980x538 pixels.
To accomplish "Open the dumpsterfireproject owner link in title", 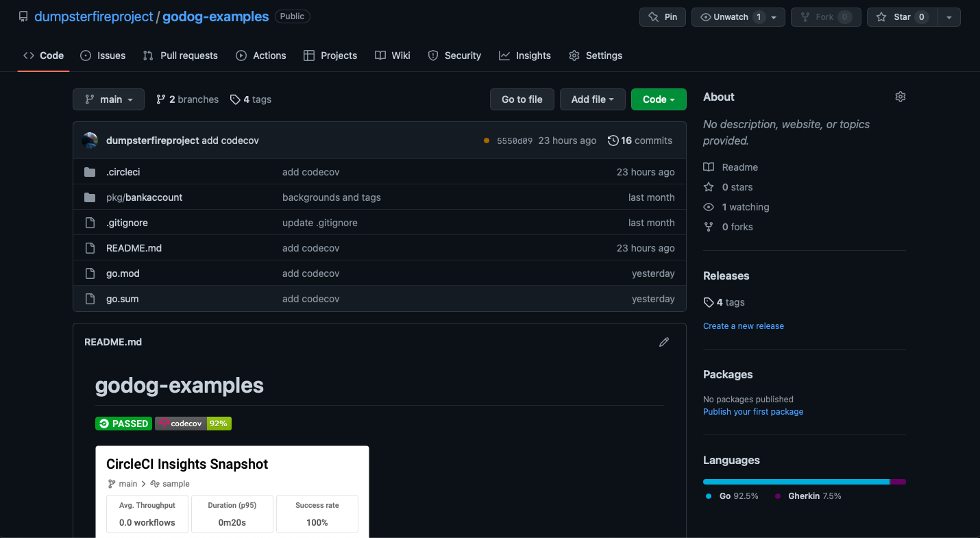I will click(94, 16).
